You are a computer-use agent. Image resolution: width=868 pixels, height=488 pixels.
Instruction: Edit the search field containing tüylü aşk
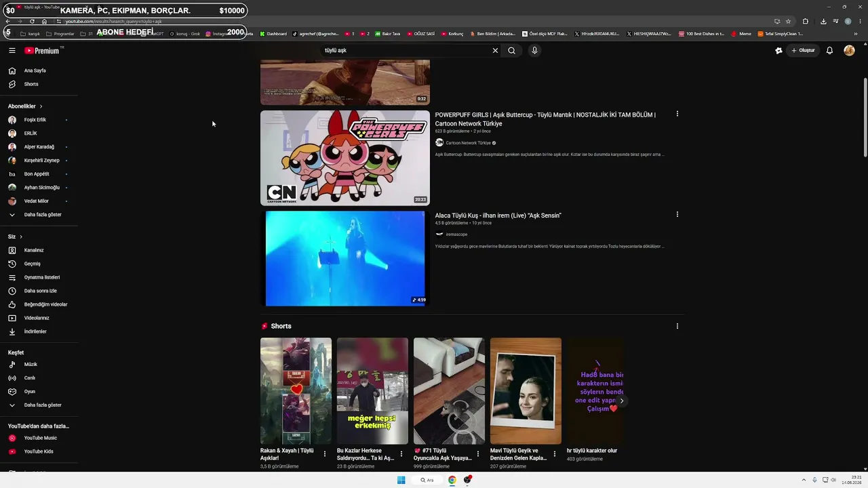click(406, 50)
